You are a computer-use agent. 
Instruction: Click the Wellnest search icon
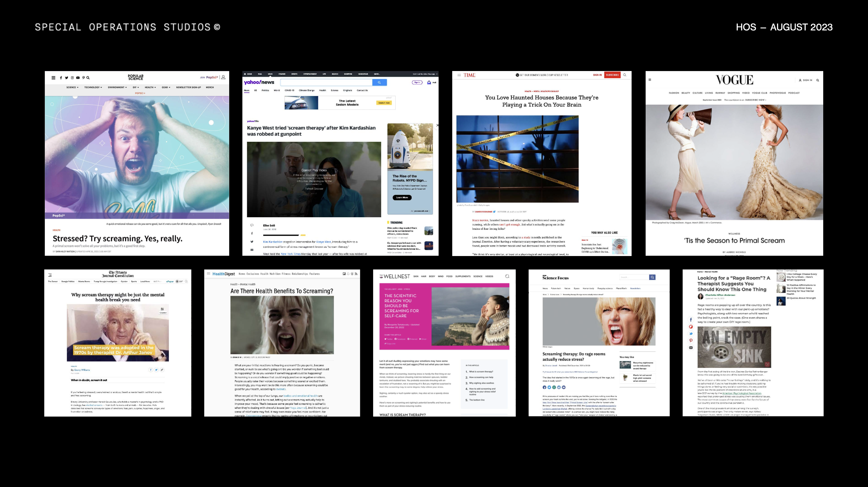click(507, 276)
